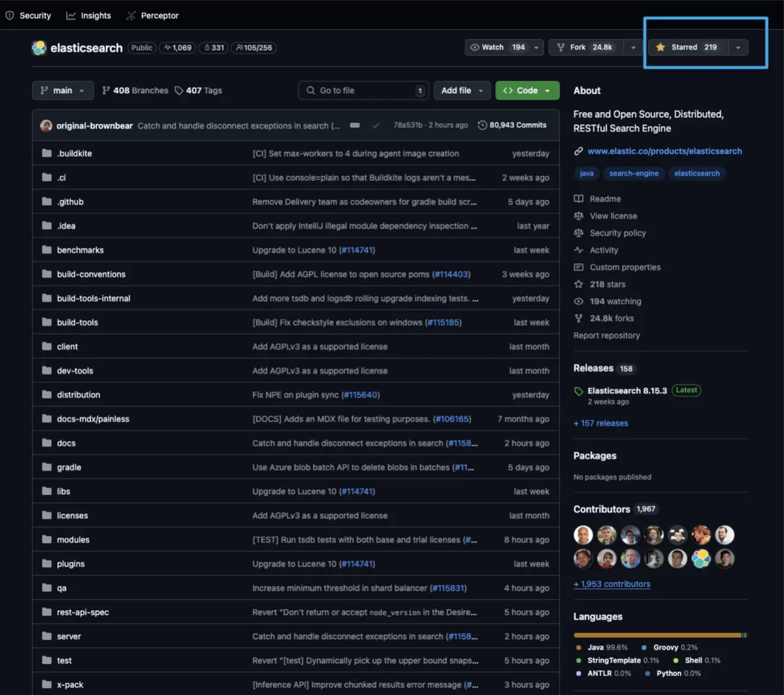Open the Security tab
The image size is (784, 695).
point(28,15)
